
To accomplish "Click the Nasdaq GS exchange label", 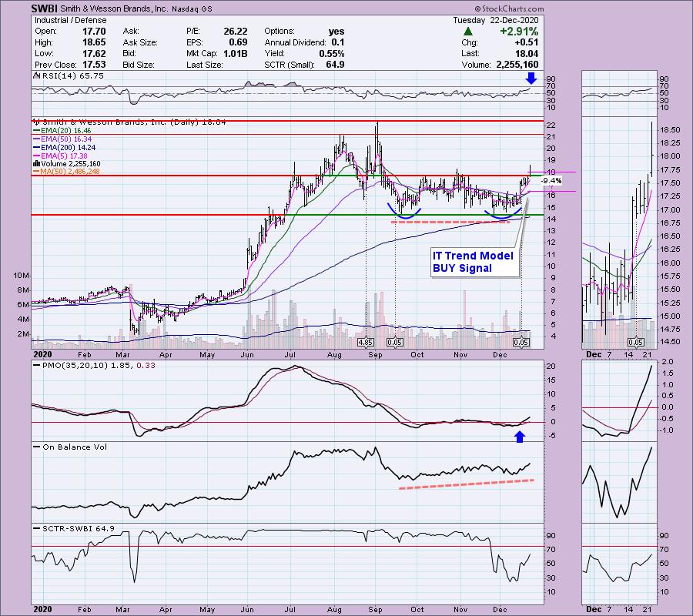I will (192, 8).
